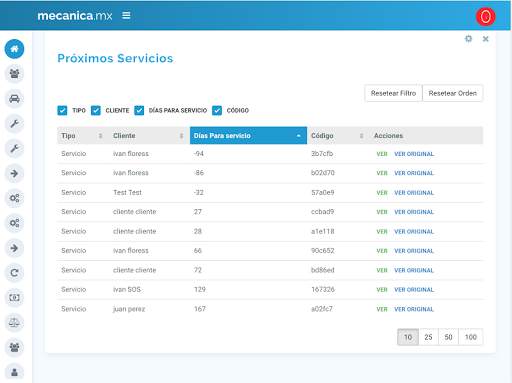Uncheck the DÍAS PARA SERVICIO checkbox
Viewport: 512px width, 383px height.
pos(139,110)
